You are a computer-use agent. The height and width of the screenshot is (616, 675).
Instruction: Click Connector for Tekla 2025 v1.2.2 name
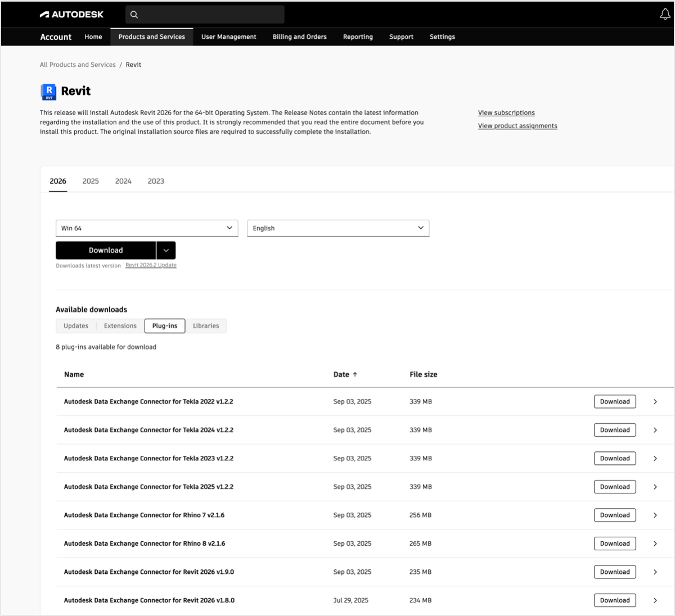(x=148, y=487)
